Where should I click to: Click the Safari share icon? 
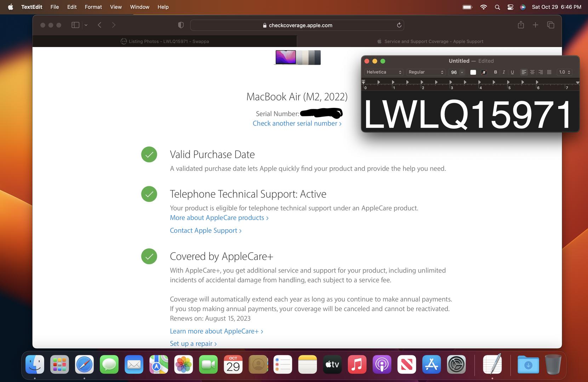tap(521, 25)
